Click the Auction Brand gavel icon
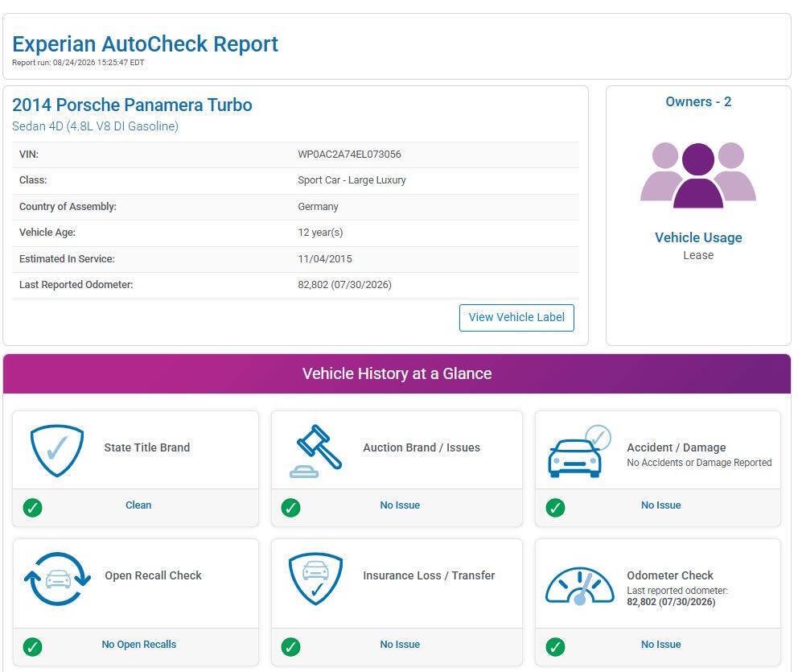 [315, 451]
